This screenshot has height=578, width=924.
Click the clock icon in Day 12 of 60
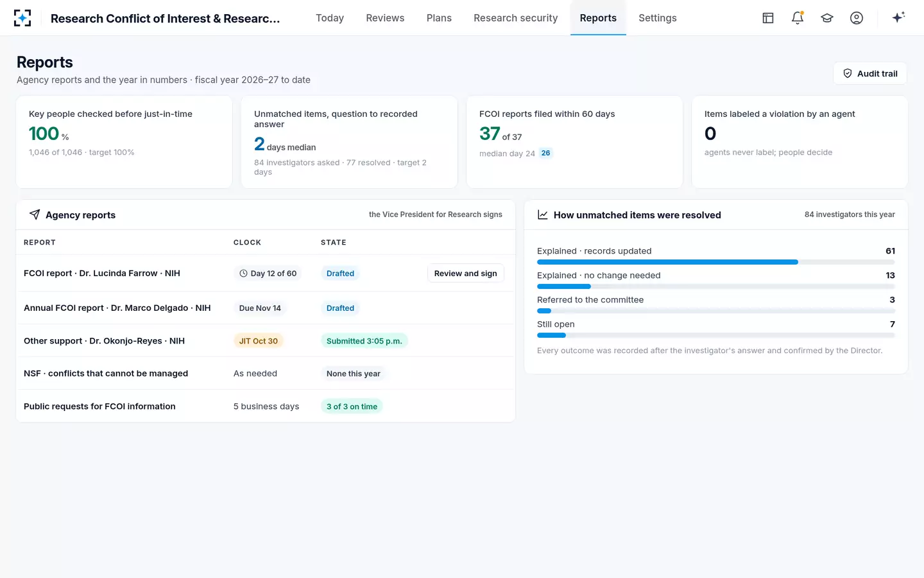pyautogui.click(x=244, y=274)
